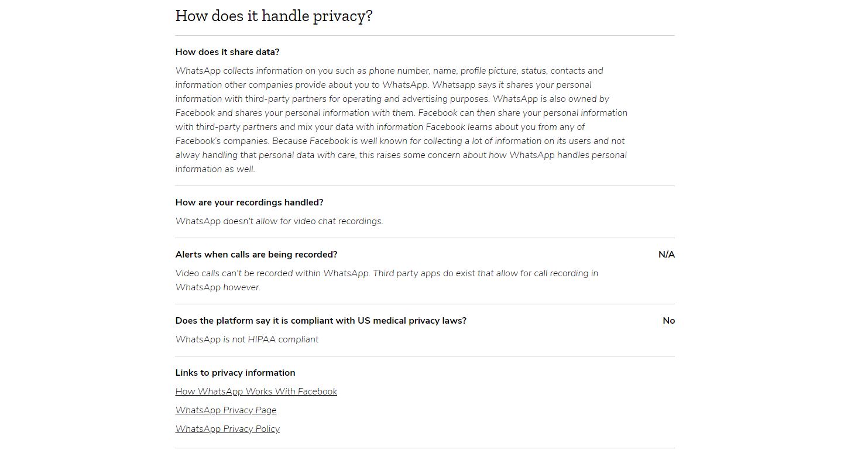The image size is (868, 453).
Task: Click the 'How are your recordings handled?' subheading
Action: [249, 203]
